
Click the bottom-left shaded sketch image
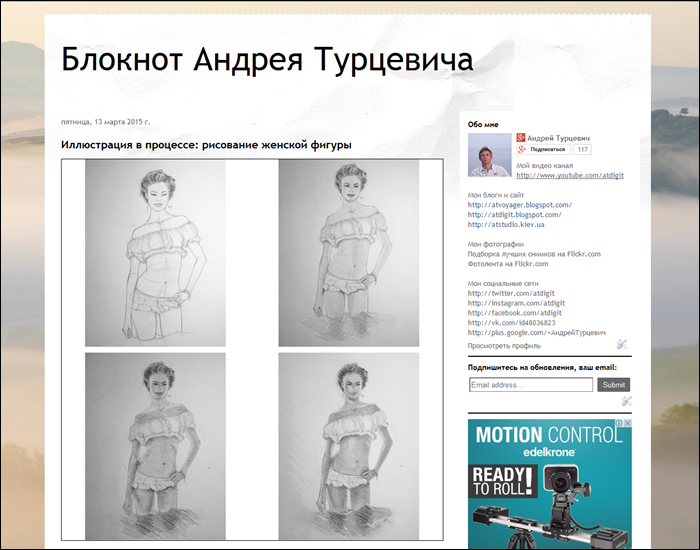[155, 446]
